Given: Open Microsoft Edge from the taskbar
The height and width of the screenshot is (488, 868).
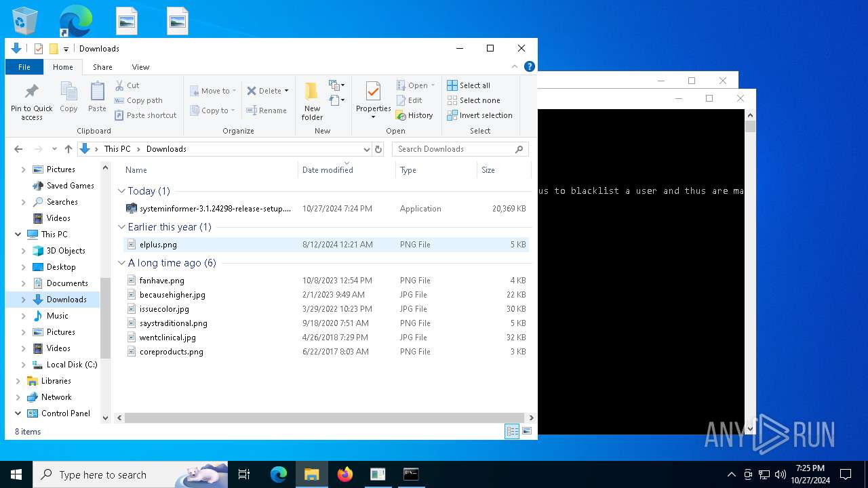Looking at the screenshot, I should 279,474.
